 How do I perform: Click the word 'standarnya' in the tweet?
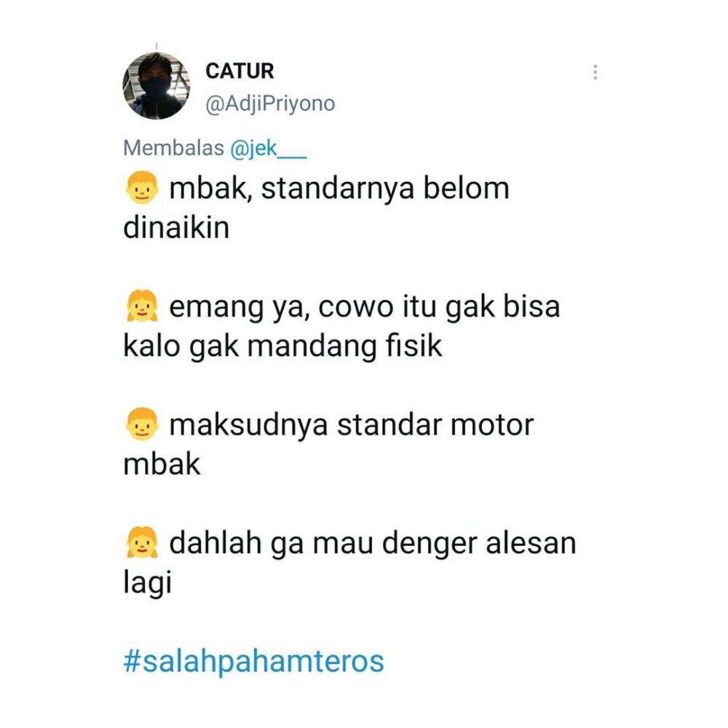pyautogui.click(x=338, y=189)
